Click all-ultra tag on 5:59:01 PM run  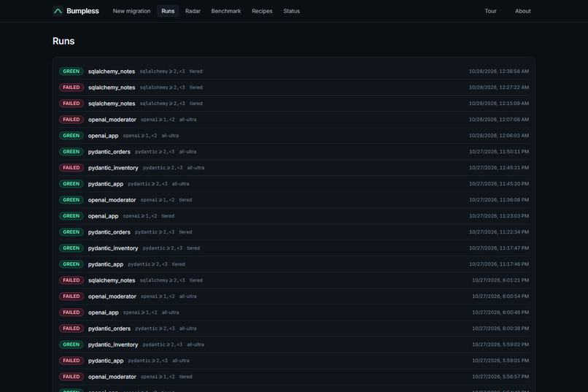pyautogui.click(x=181, y=361)
